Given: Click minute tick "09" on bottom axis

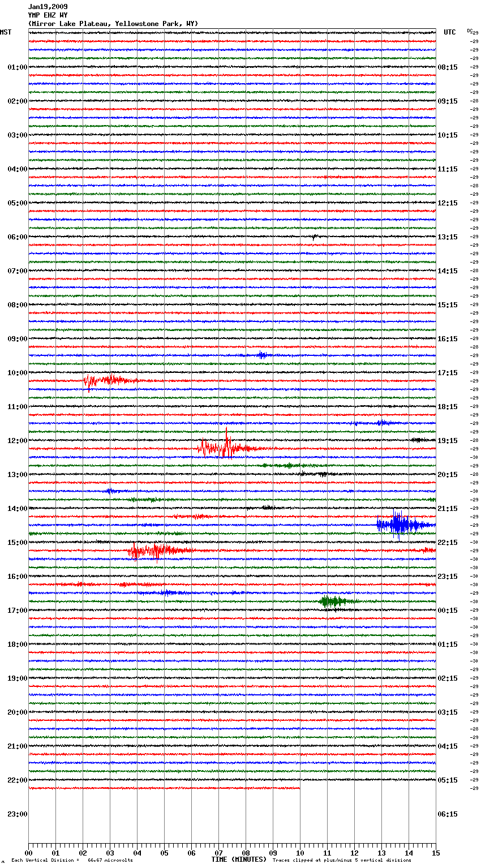Looking at the screenshot, I should pyautogui.click(x=273, y=853).
